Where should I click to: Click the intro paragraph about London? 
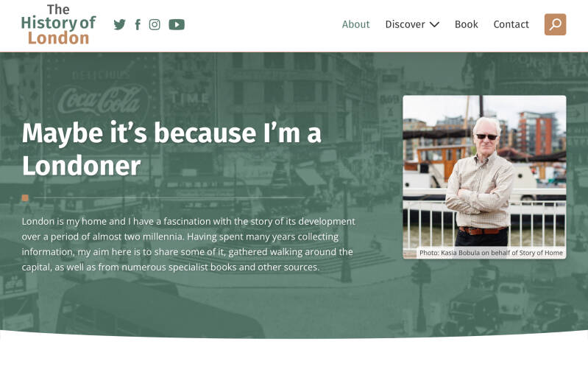pos(188,244)
